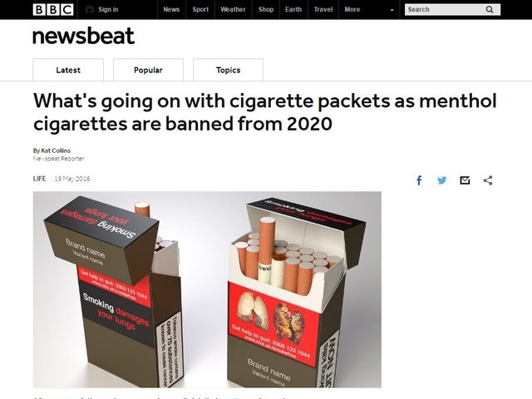Screen dimensions: 532x399
Task: Click the search magnifier icon
Action: click(x=490, y=9)
